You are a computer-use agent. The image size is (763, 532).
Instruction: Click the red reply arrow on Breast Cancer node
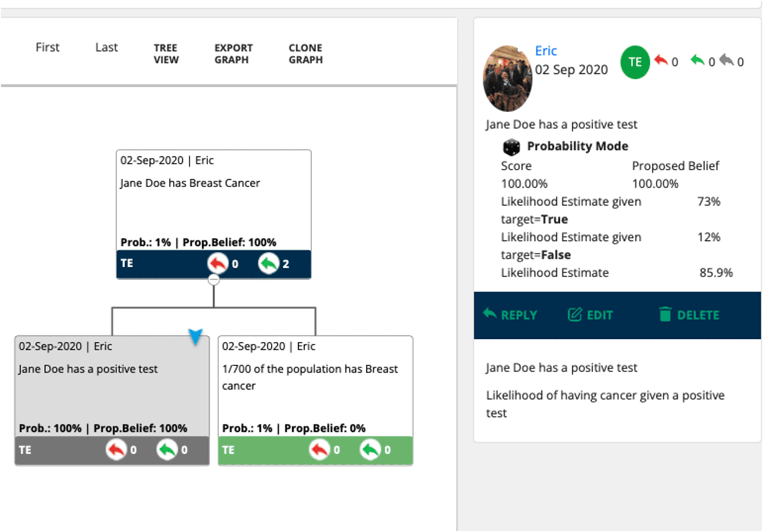point(218,264)
